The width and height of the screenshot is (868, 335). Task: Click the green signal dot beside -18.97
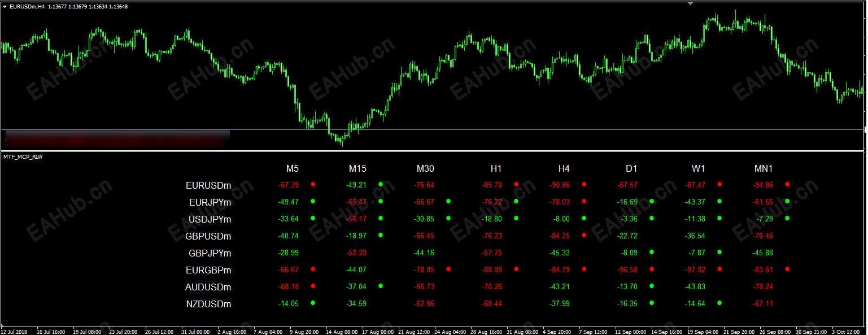click(x=381, y=235)
